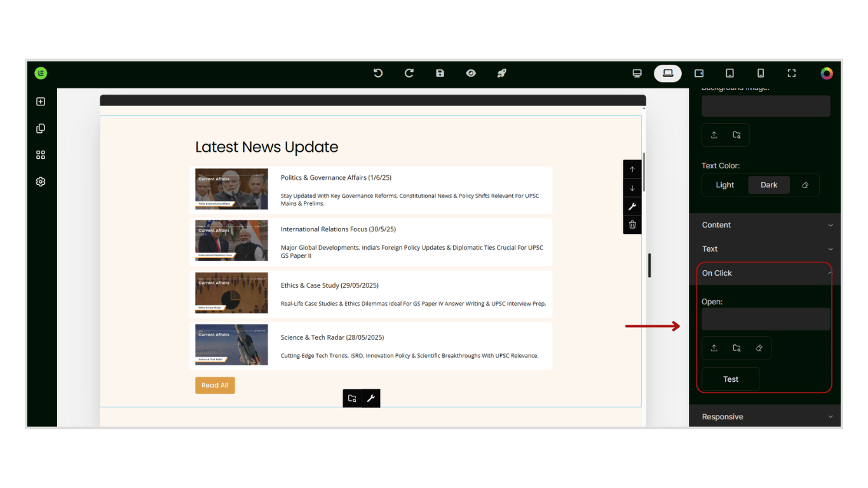The width and height of the screenshot is (868, 488).
Task: Expand the Content section
Action: (765, 225)
